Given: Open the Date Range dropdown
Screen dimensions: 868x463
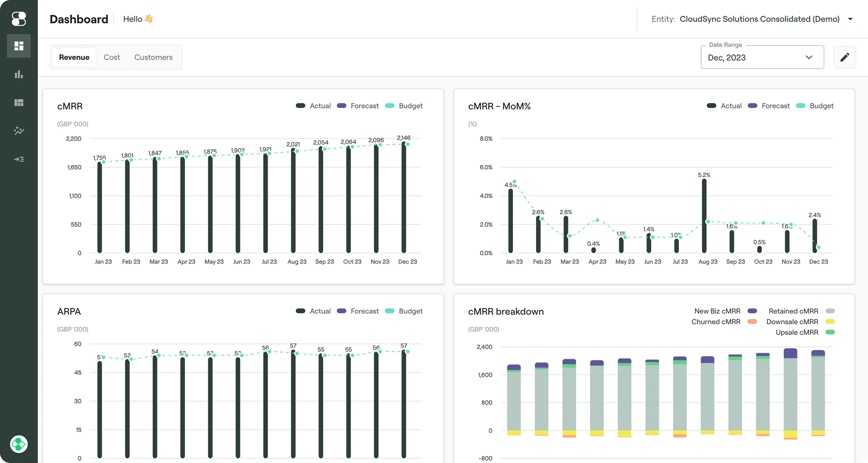Looking at the screenshot, I should (762, 57).
